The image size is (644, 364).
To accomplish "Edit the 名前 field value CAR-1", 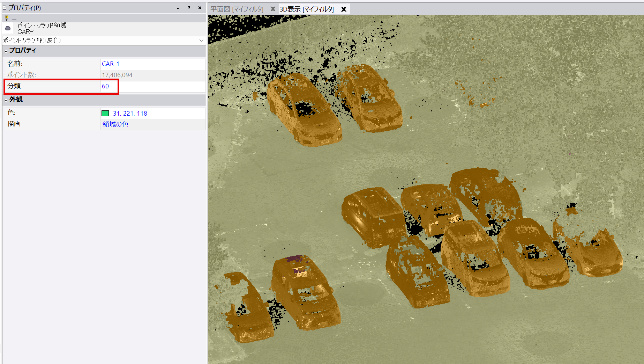I will coord(111,64).
